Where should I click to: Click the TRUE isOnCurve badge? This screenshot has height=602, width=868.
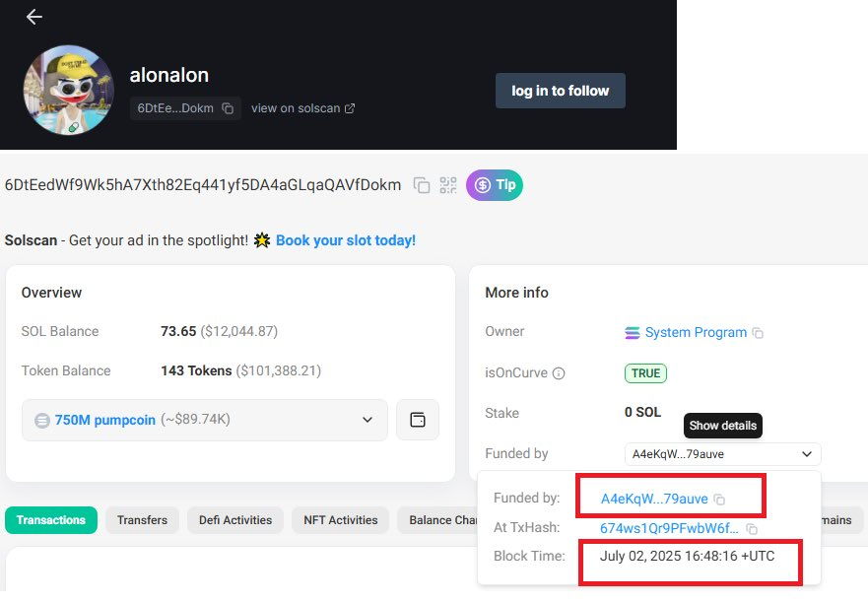click(x=645, y=373)
